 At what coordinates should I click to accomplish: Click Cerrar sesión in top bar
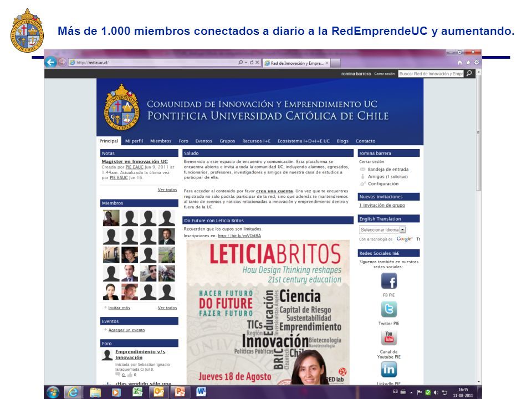pos(385,74)
